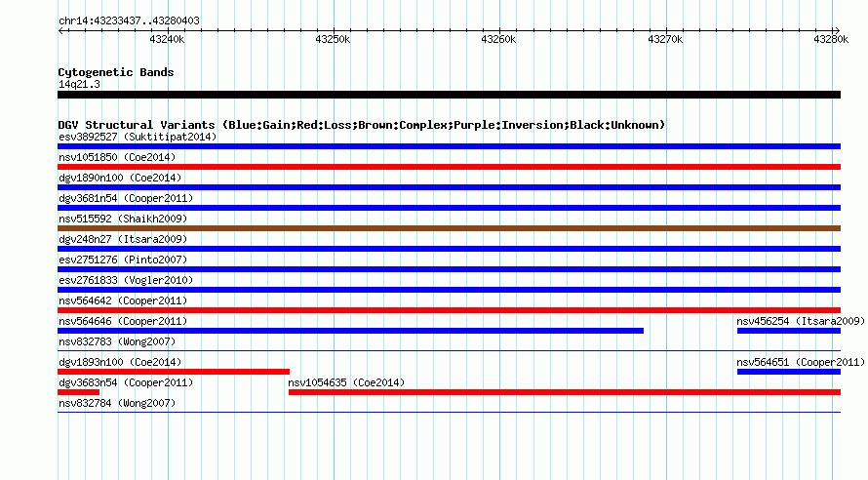The height and width of the screenshot is (480, 868).
Task: Click the esv2751276 (Pinto2007) label
Action: click(123, 260)
